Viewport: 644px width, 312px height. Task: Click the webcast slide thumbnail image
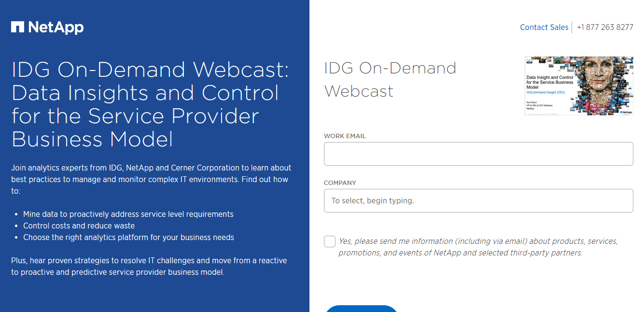[579, 86]
